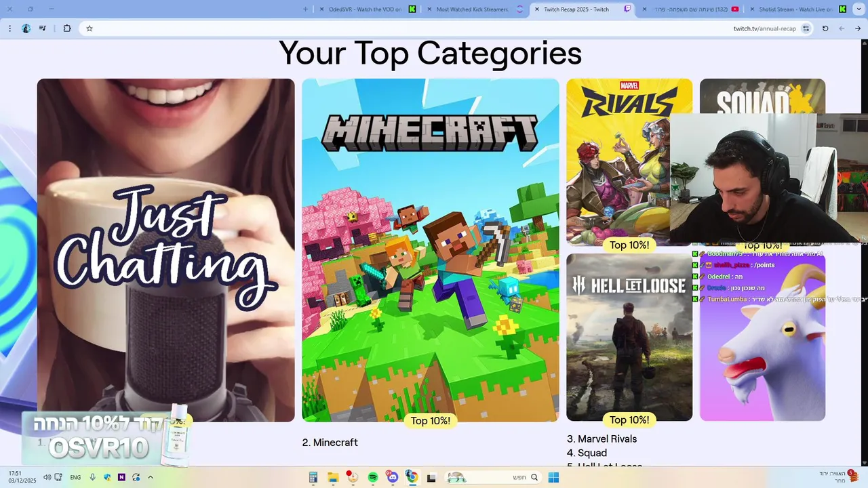The height and width of the screenshot is (488, 868).
Task: Open the Calculator app in taskbar
Action: 313,477
